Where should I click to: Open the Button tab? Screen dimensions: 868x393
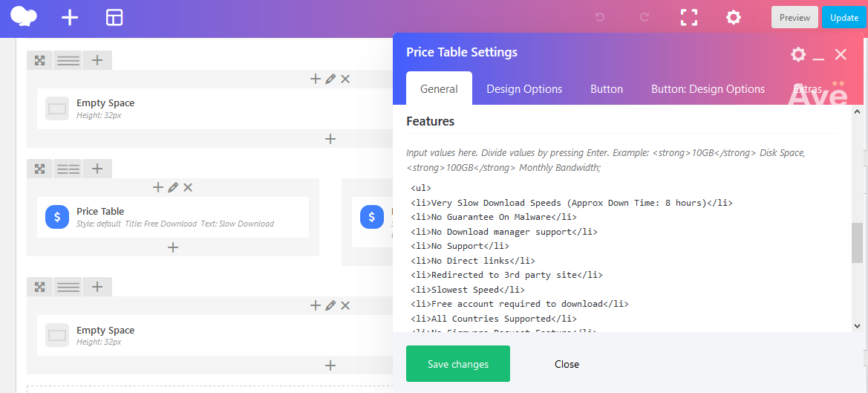click(x=607, y=88)
